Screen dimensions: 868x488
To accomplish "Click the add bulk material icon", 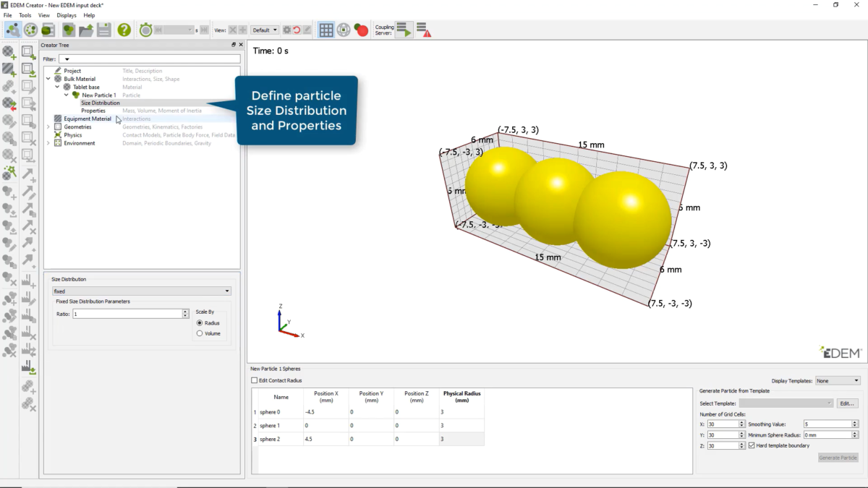I will pyautogui.click(x=9, y=53).
